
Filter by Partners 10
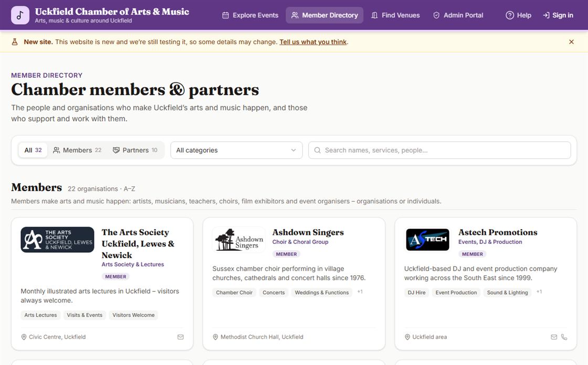point(135,151)
